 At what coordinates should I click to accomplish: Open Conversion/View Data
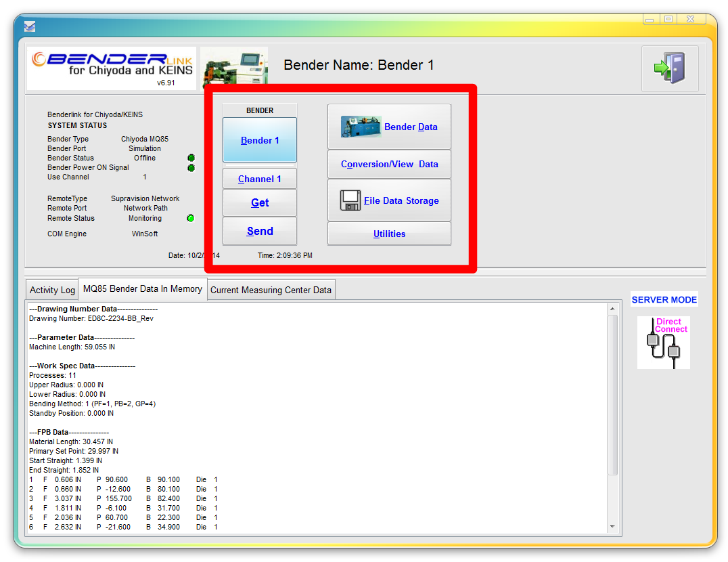pyautogui.click(x=389, y=164)
